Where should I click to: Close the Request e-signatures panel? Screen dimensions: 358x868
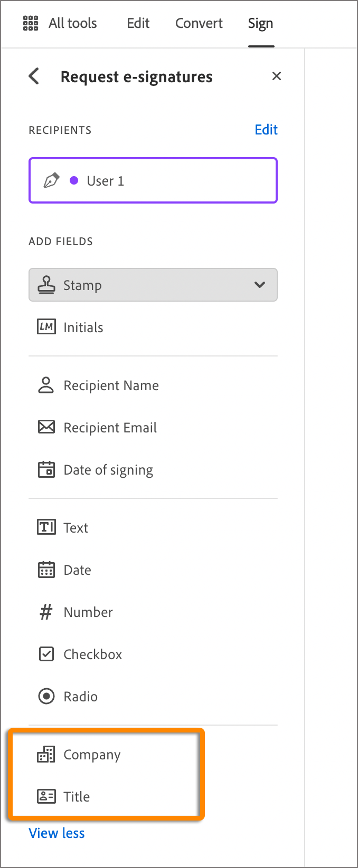click(276, 76)
